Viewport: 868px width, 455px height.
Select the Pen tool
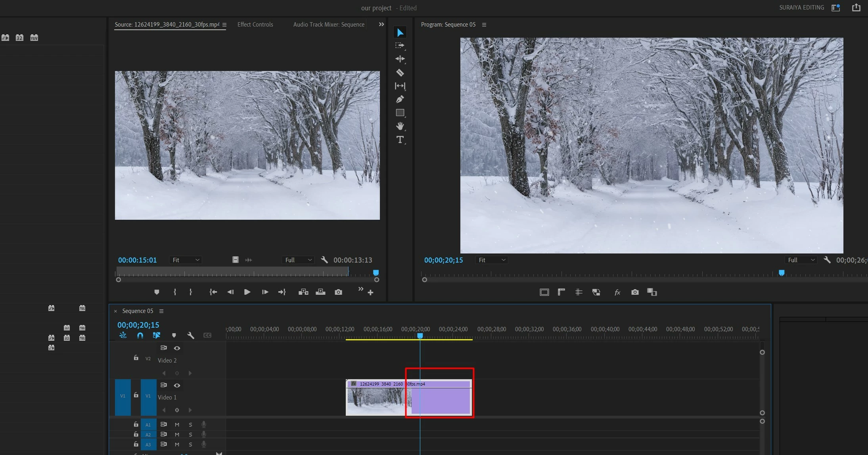click(x=400, y=99)
